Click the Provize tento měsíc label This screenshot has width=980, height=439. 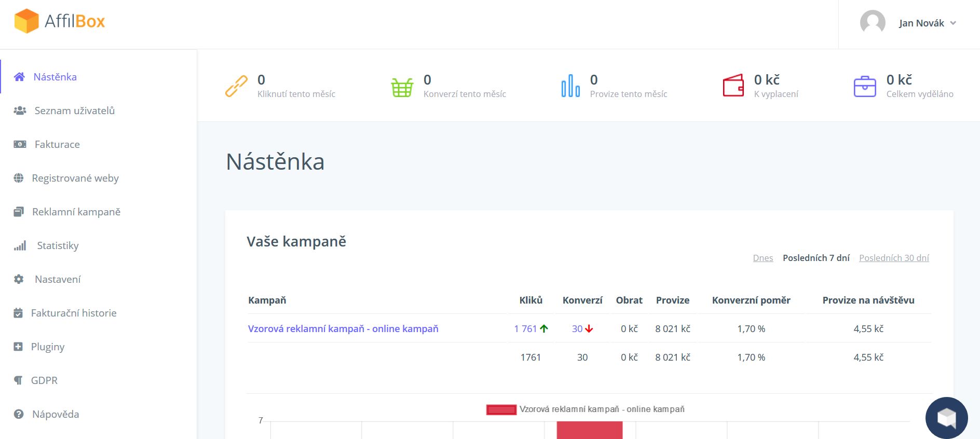click(x=629, y=94)
